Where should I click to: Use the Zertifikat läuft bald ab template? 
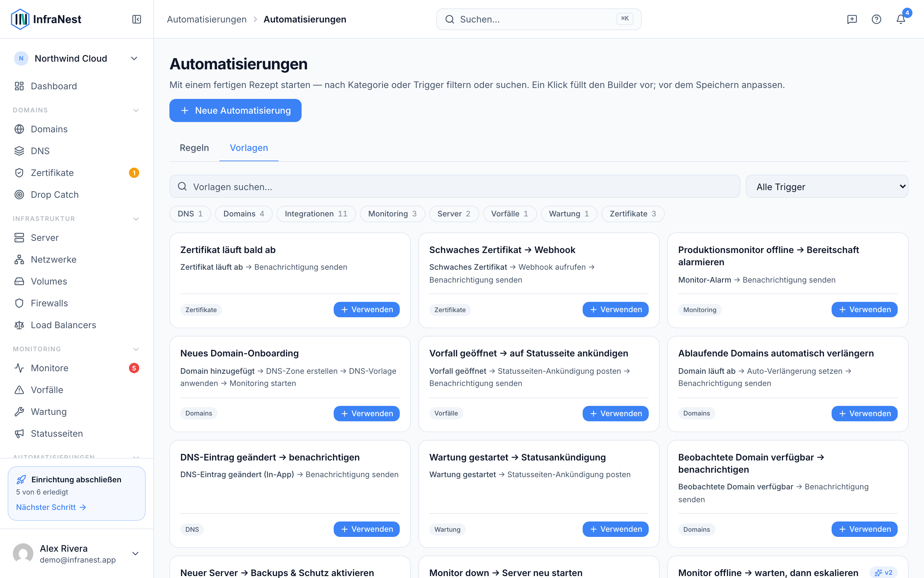coord(366,310)
